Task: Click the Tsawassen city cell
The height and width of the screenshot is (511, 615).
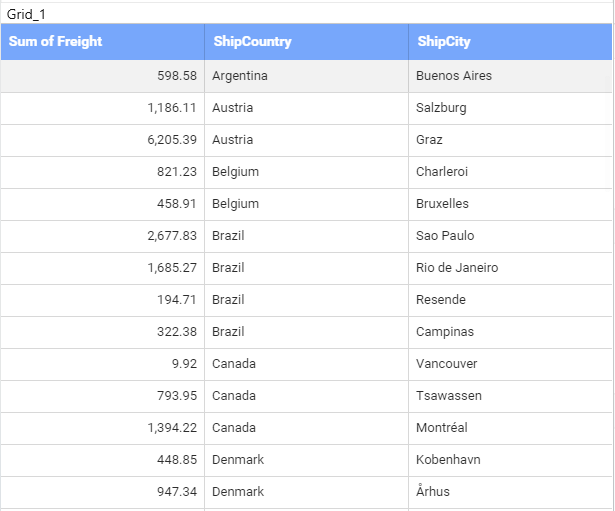Action: [449, 396]
